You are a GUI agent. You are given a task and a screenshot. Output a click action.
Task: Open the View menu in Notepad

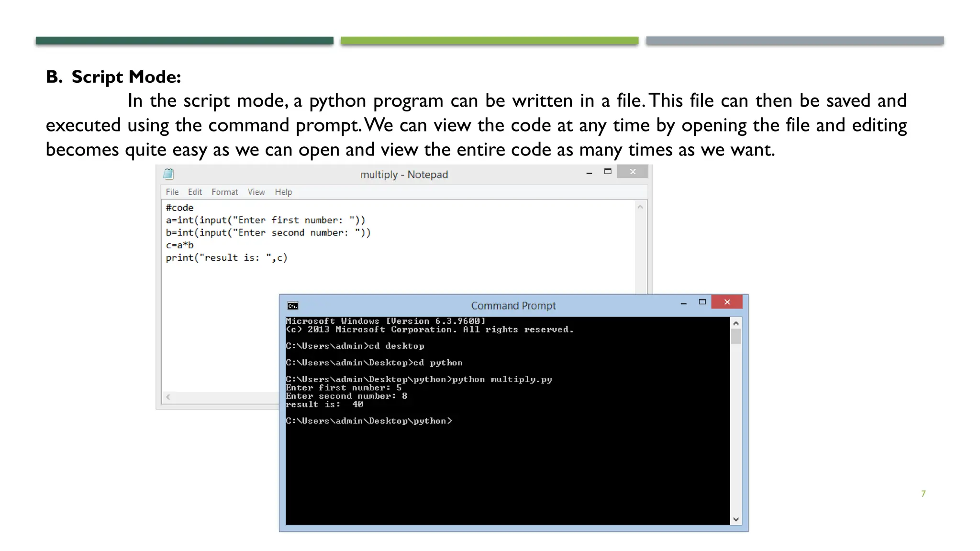point(256,192)
